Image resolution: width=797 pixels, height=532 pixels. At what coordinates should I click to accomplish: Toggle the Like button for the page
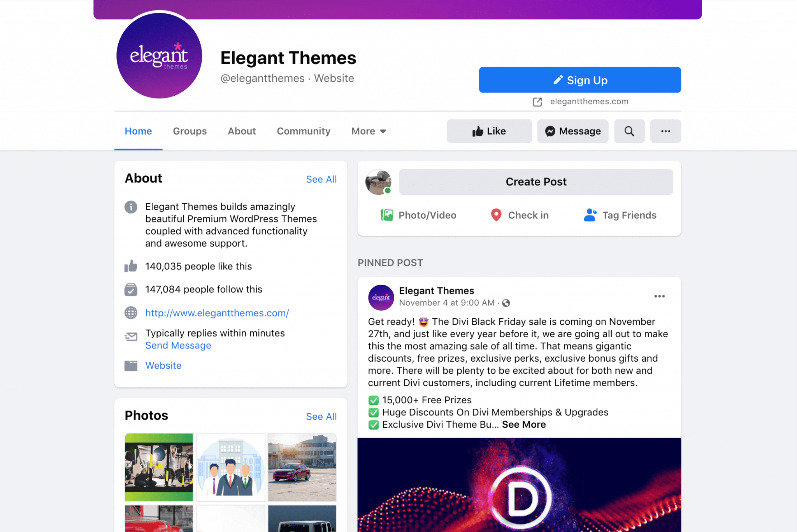(489, 131)
